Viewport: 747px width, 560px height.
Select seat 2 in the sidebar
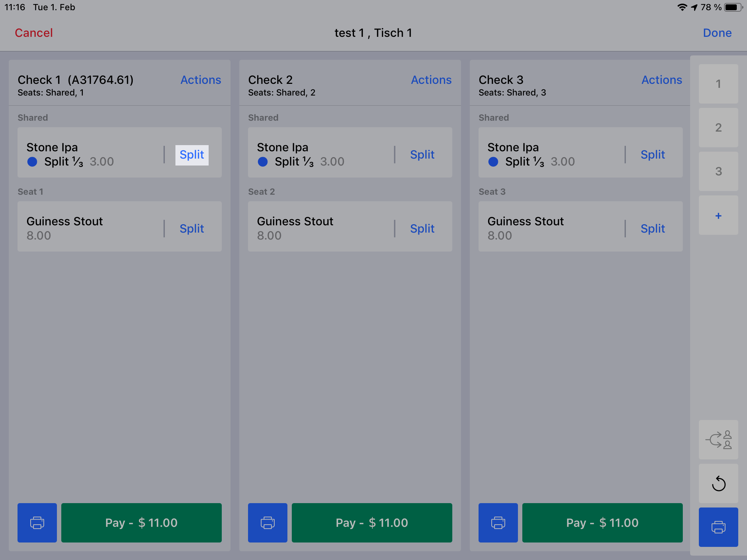[719, 128]
